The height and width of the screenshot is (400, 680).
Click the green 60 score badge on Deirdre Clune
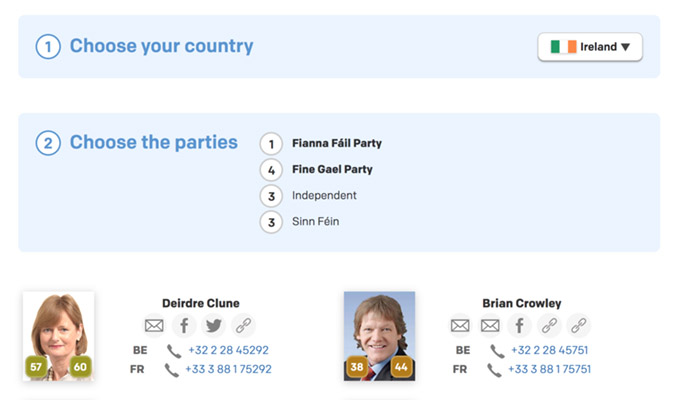pos(80,367)
